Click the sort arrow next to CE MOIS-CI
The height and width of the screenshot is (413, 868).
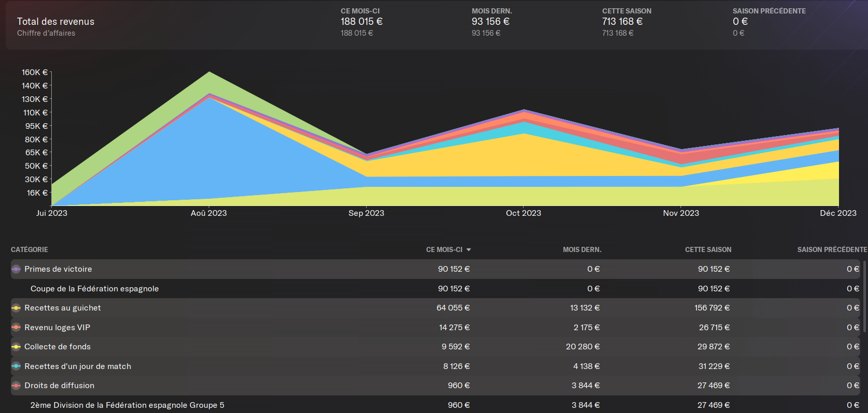(x=469, y=250)
